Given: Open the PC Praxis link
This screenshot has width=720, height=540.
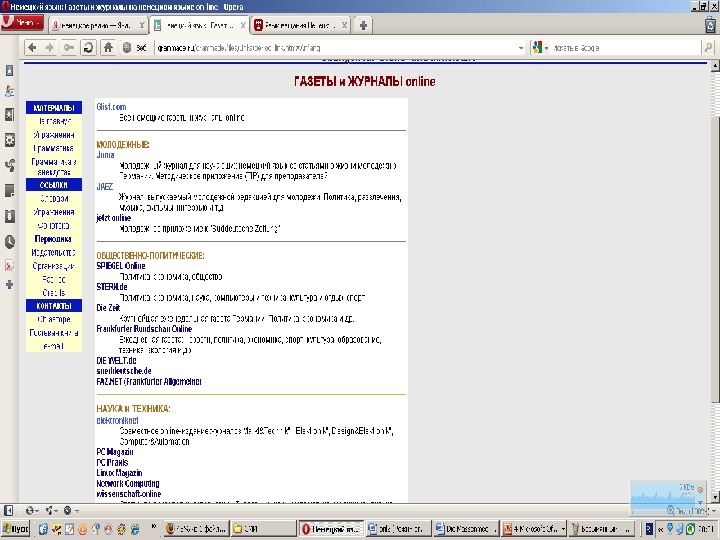Looking at the screenshot, I should (112, 462).
